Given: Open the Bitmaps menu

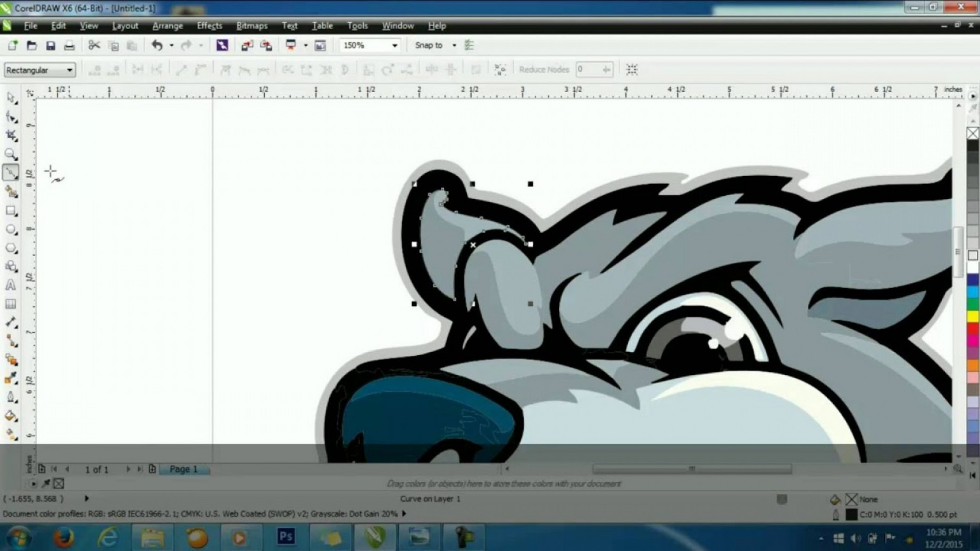Looking at the screenshot, I should (x=252, y=26).
